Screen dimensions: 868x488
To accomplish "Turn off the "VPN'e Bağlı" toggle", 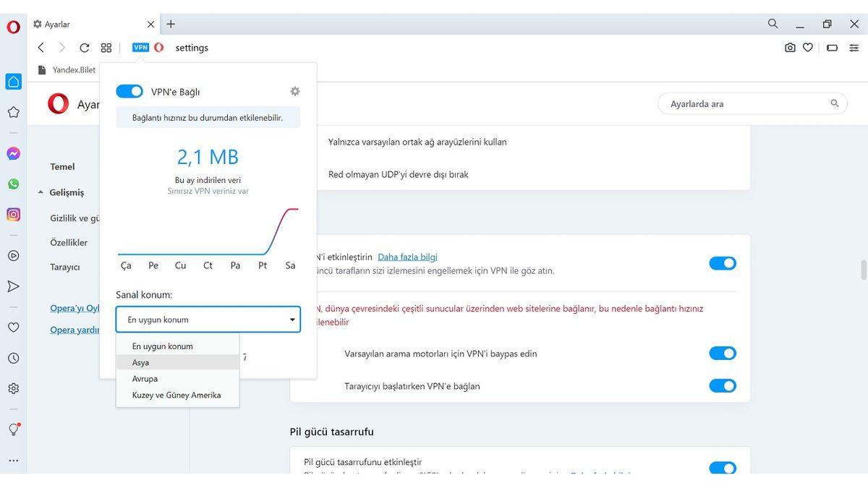I will [x=129, y=91].
